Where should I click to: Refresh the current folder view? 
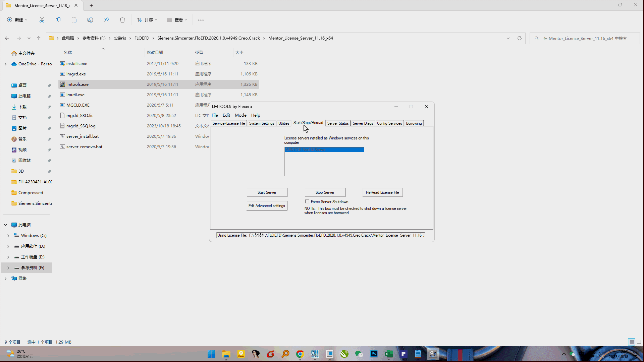(520, 38)
